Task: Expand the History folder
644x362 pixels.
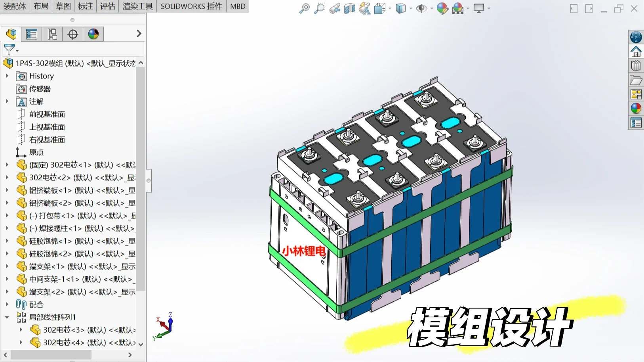Action: click(7, 76)
